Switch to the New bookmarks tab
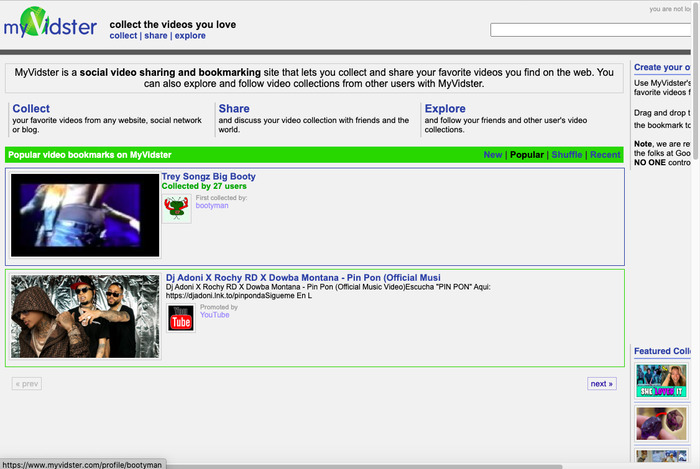Screen dimensions: 700x469 click(x=493, y=155)
